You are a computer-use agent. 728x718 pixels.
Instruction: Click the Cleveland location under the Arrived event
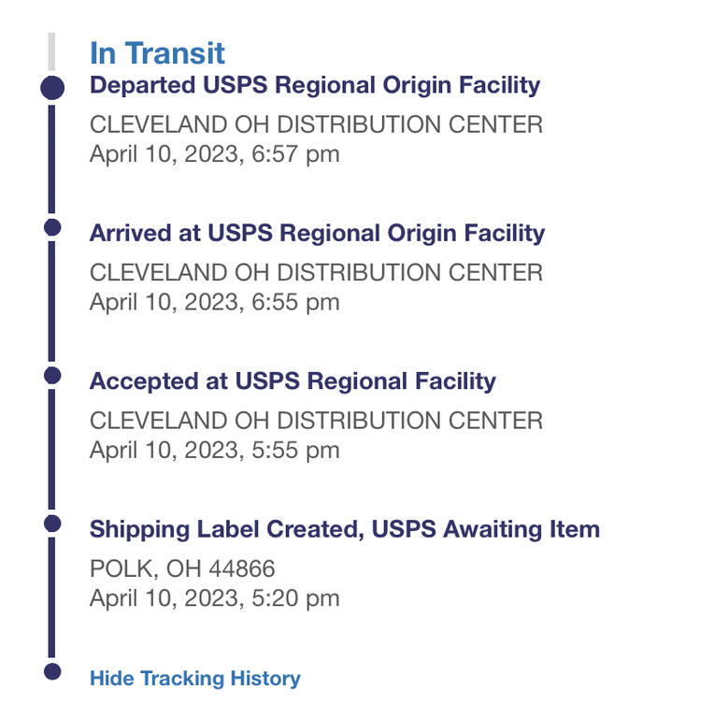316,273
